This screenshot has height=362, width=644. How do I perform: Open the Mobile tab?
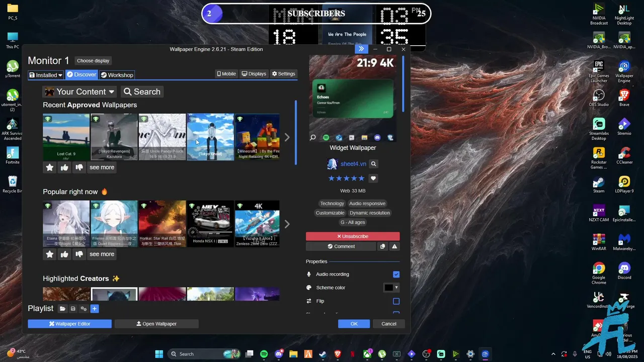(x=226, y=74)
